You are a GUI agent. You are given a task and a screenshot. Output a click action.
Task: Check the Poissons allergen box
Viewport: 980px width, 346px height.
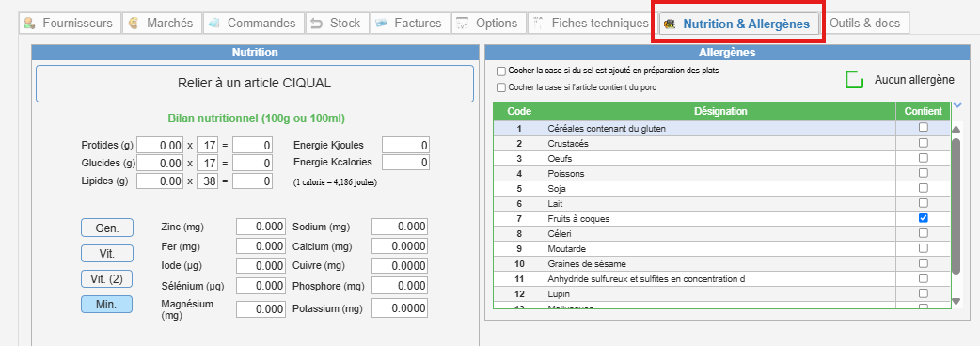click(924, 172)
